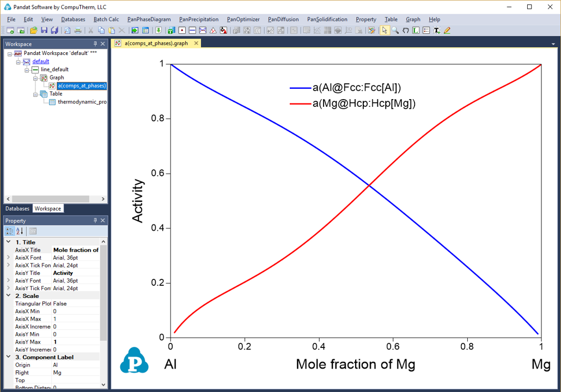
Task: Expand the AxisX Font property row
Action: click(8, 258)
